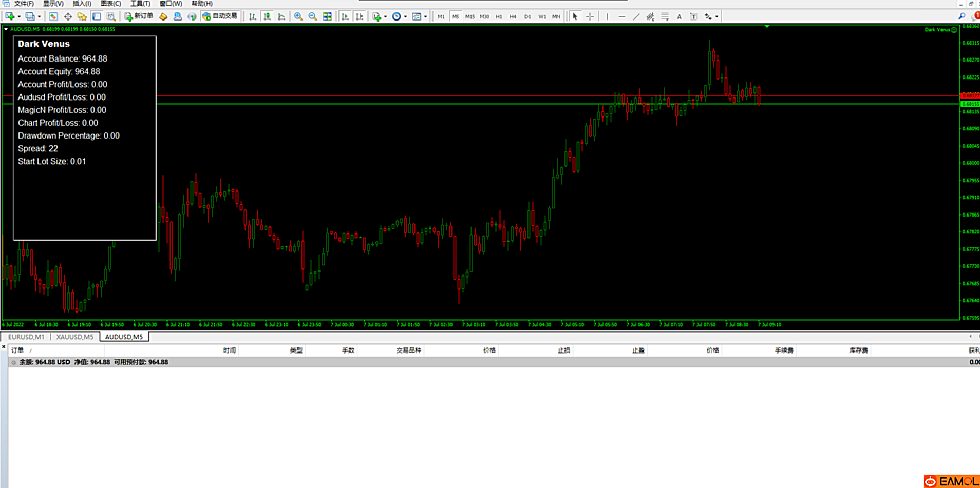Click the signals broadcast icon
Screen dimensions: 980x488
(x=192, y=16)
